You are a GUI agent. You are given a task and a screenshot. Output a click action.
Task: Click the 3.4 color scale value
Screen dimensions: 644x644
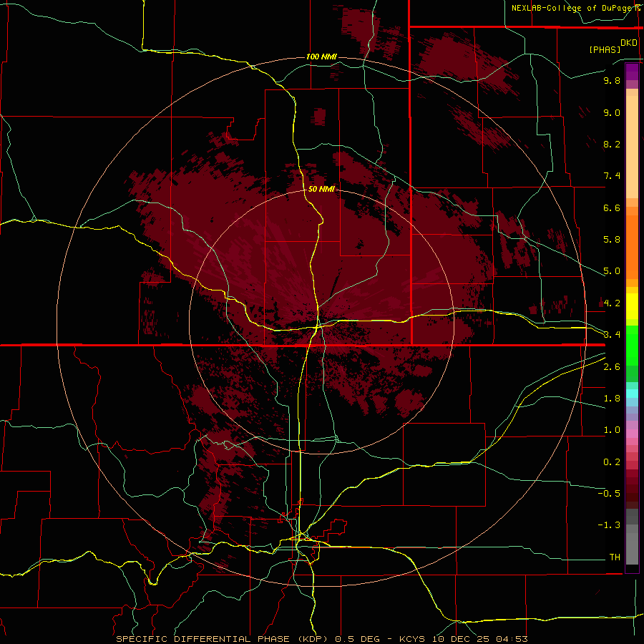(x=612, y=335)
